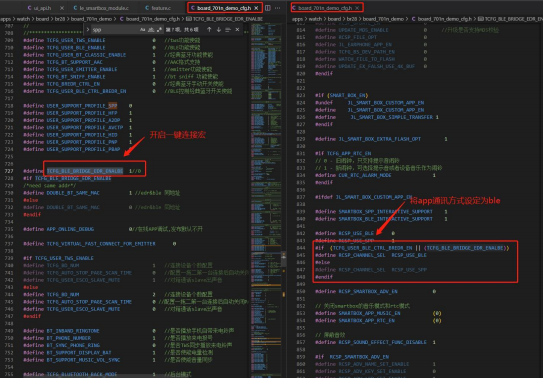Click JL_SMART_BOX_EXTRA_FLASH_OPT on line 829
Screen dimensions: 543x378
pos(380,139)
